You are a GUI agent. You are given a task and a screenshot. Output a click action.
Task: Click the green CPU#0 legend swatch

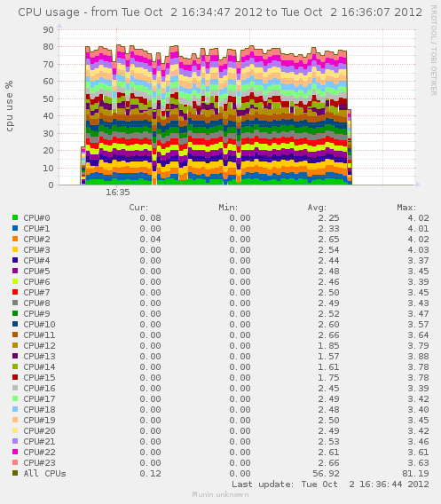15,217
